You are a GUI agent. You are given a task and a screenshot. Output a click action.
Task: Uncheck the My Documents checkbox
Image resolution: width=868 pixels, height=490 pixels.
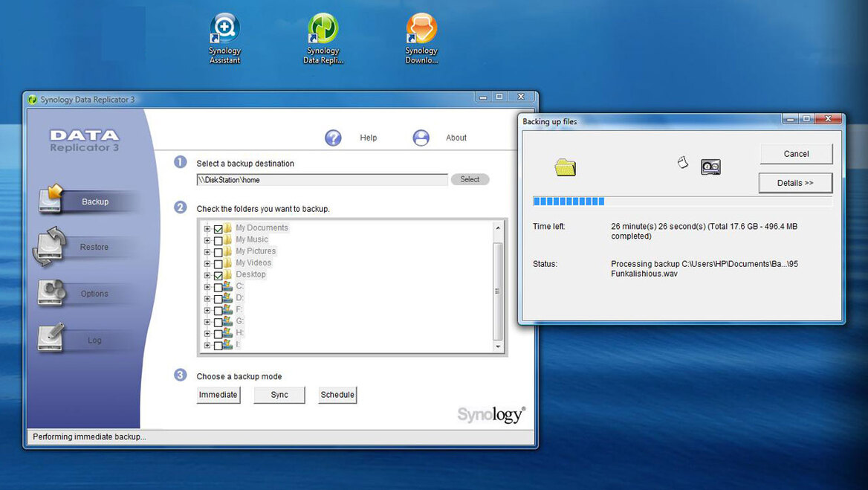click(218, 229)
